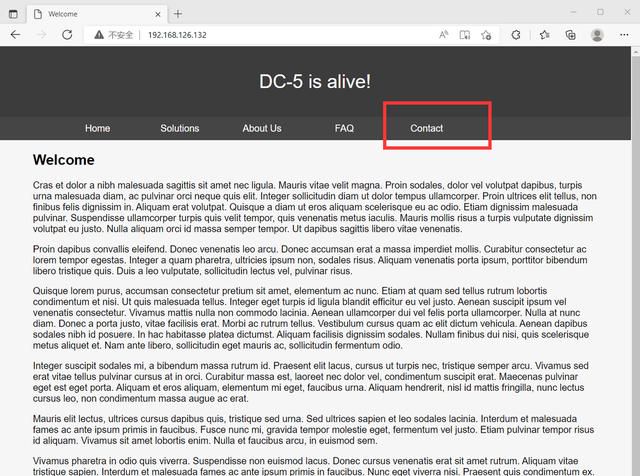The width and height of the screenshot is (640, 476).
Task: Open the Contact navigation link
Action: pos(427,128)
